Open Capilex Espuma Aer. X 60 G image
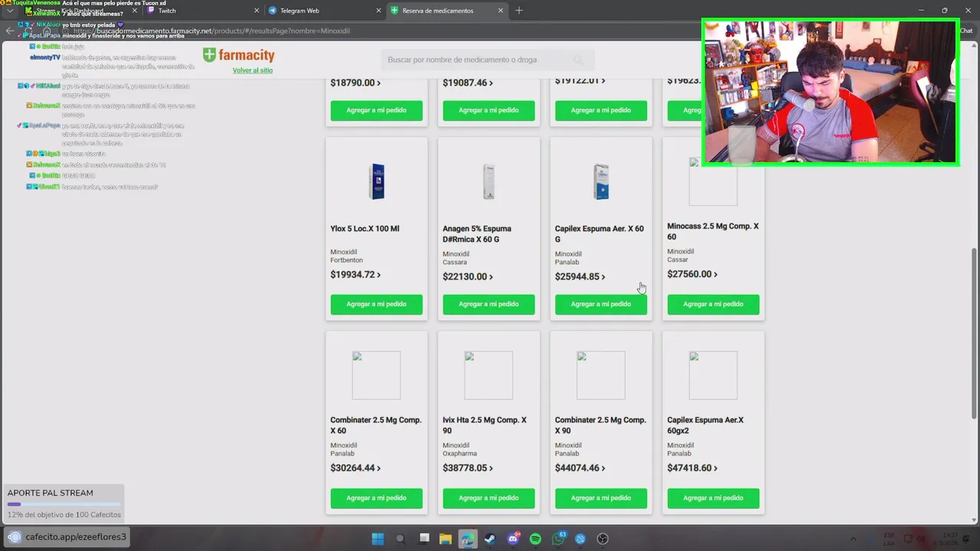980x551 pixels. [601, 182]
